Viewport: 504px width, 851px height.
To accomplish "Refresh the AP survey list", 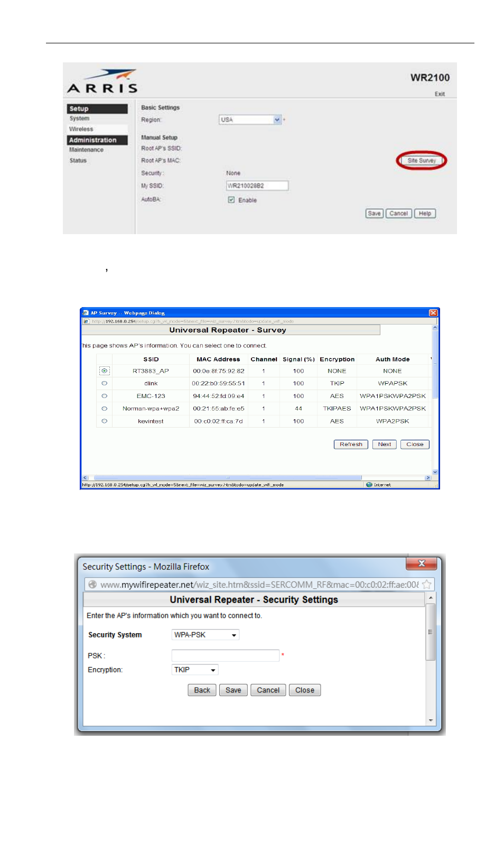I will pos(351,445).
